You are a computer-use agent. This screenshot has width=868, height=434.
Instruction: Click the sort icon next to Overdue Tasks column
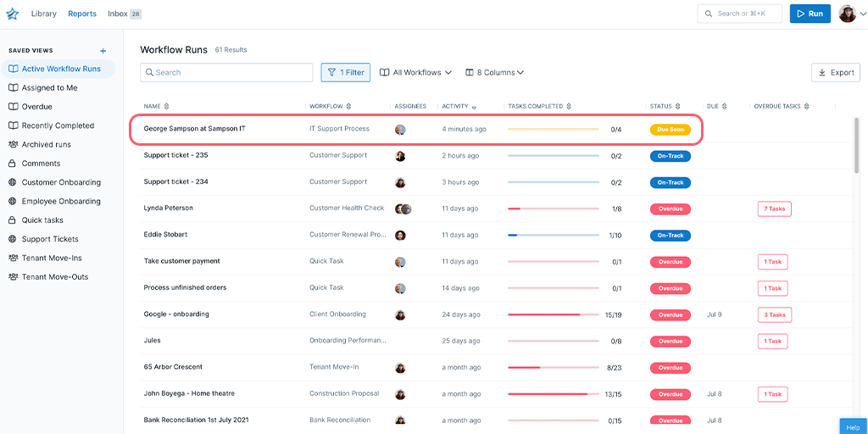807,107
